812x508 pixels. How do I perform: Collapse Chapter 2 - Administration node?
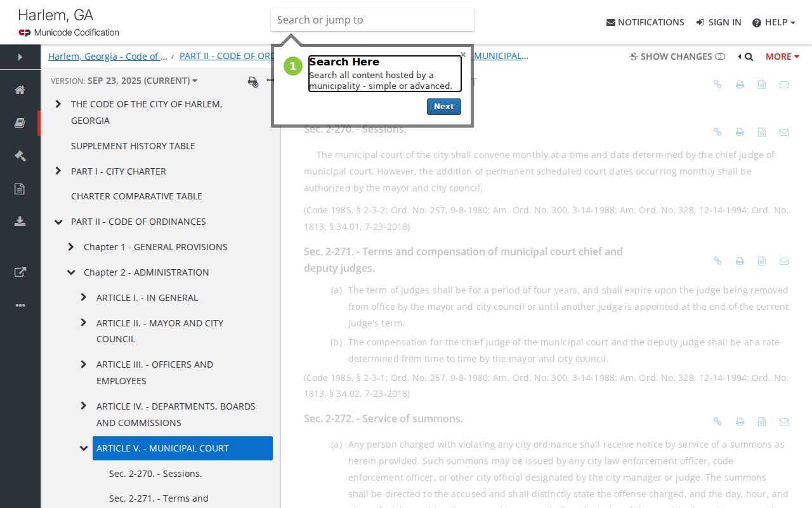coord(71,272)
